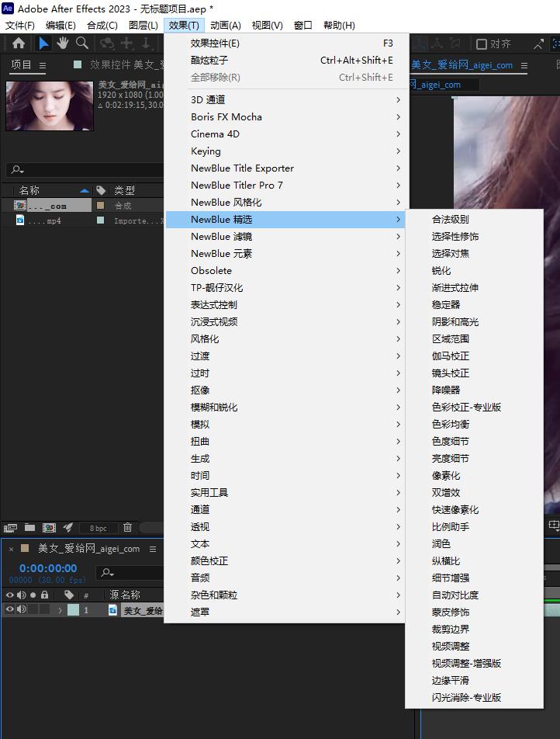This screenshot has width=560, height=739.
Task: Select the Hand tool
Action: click(62, 43)
